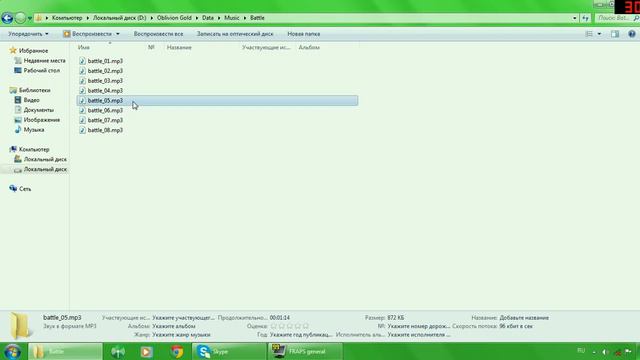Open Недавние места in sidebar
Viewport: 640px width, 360px height.
tap(44, 60)
